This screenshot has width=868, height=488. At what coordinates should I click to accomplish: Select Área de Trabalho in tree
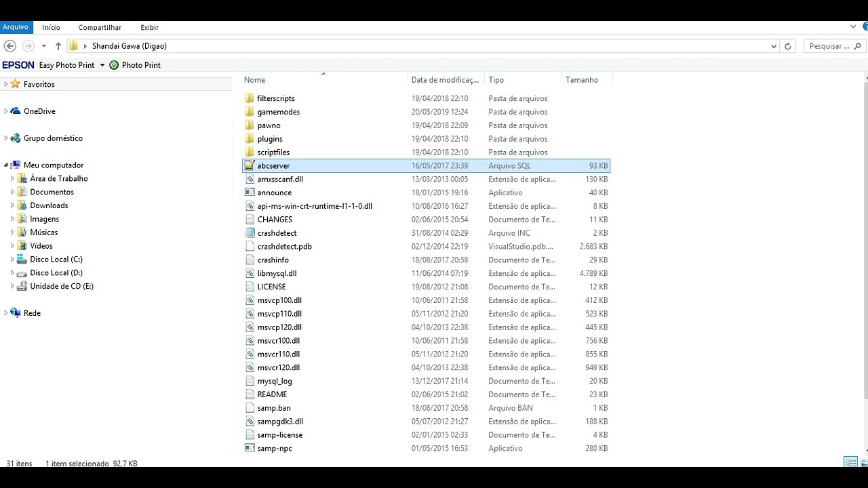click(x=59, y=178)
